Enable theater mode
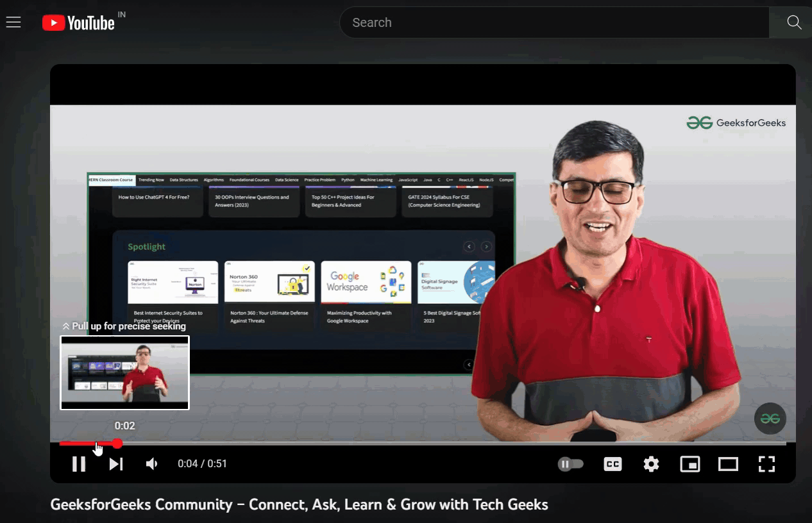The image size is (812, 523). (728, 464)
